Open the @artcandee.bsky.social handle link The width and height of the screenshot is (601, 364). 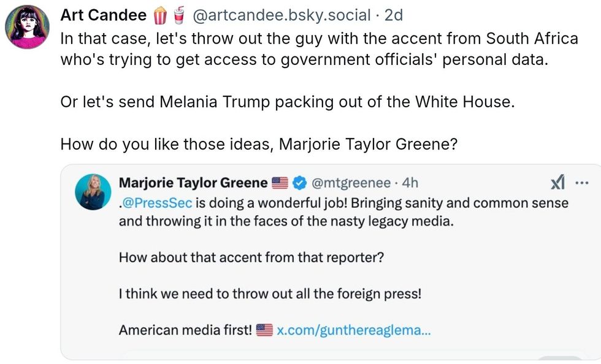pyautogui.click(x=281, y=15)
